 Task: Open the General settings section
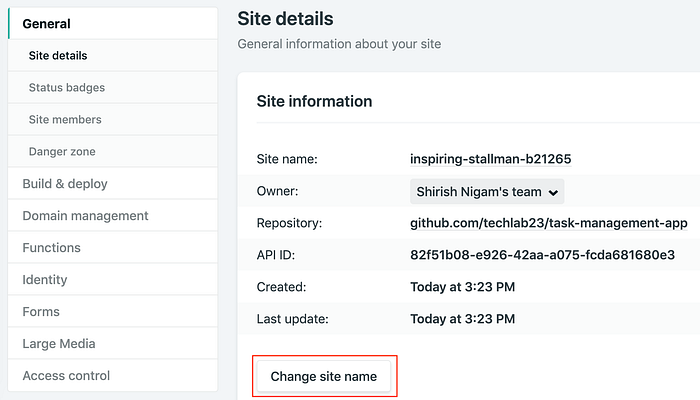click(47, 23)
